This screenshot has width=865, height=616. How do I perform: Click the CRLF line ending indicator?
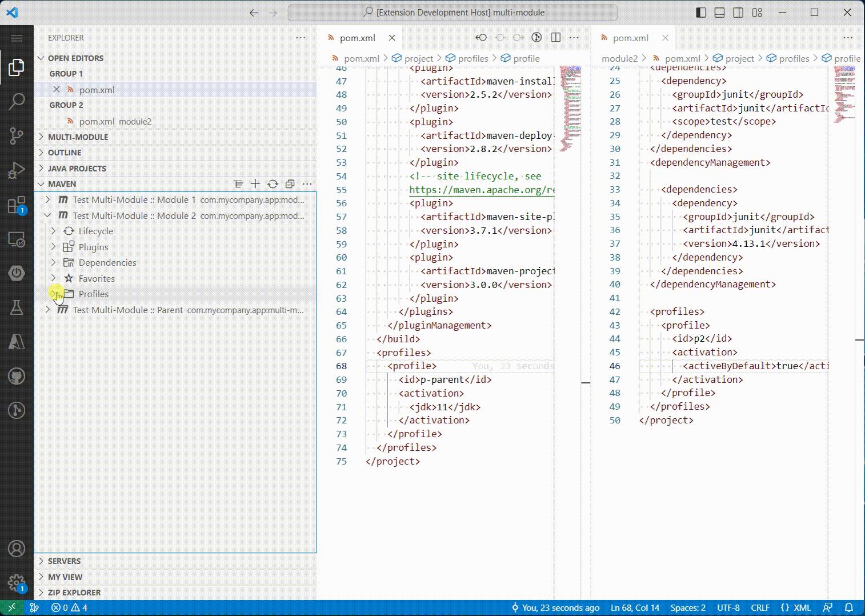point(760,608)
